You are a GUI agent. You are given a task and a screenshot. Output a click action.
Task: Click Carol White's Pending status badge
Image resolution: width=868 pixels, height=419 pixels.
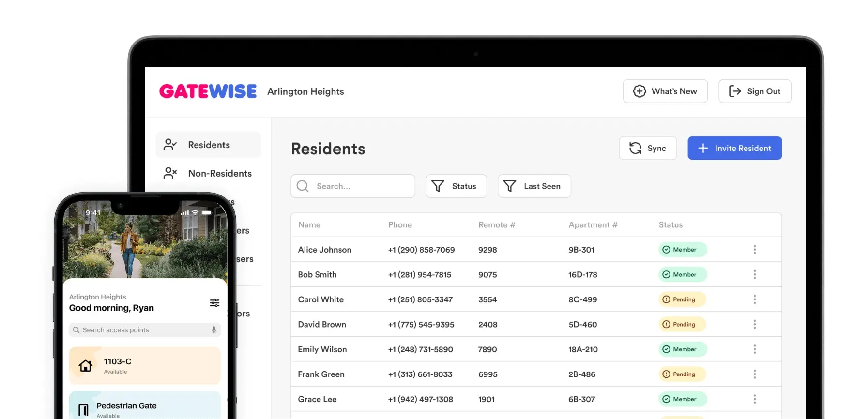682,299
